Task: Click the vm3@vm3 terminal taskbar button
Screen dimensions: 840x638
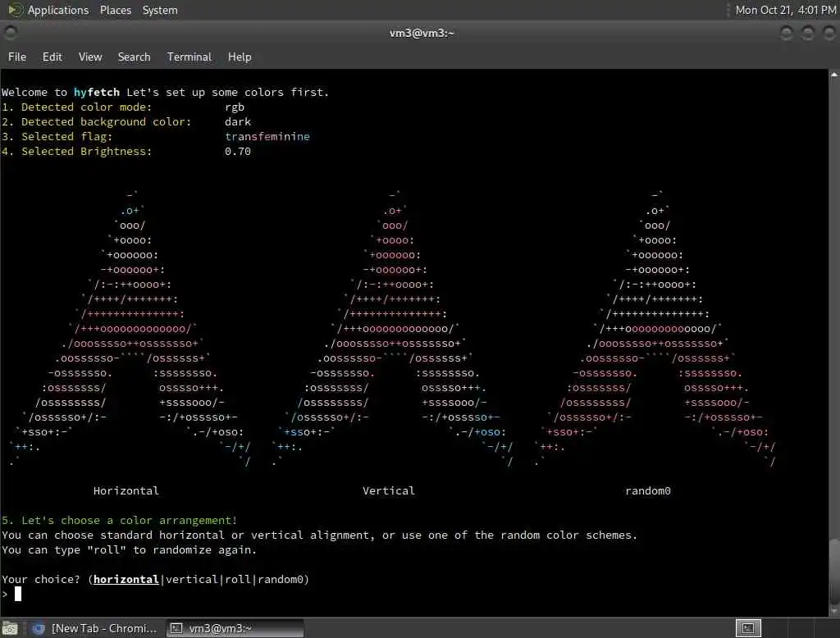Action: coord(234,628)
